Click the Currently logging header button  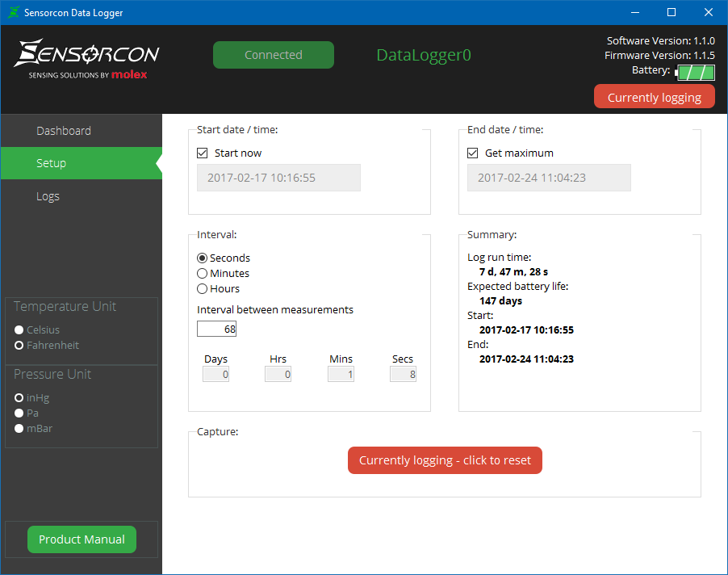click(655, 97)
